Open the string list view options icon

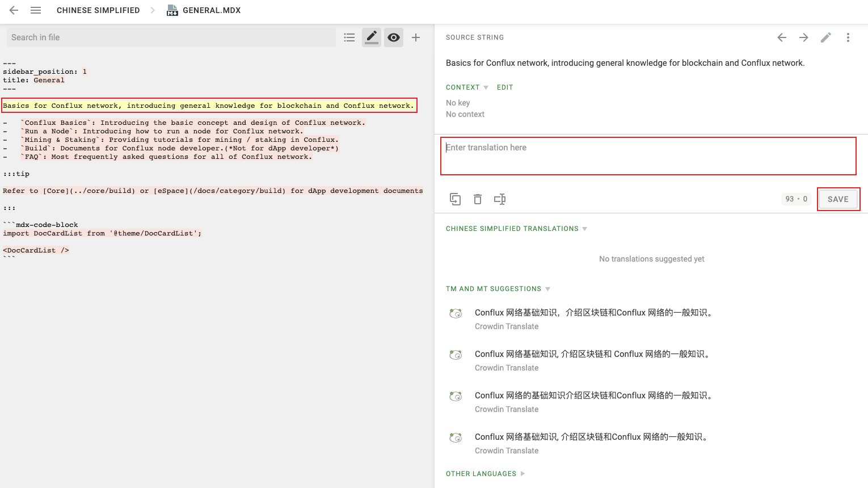click(x=349, y=37)
